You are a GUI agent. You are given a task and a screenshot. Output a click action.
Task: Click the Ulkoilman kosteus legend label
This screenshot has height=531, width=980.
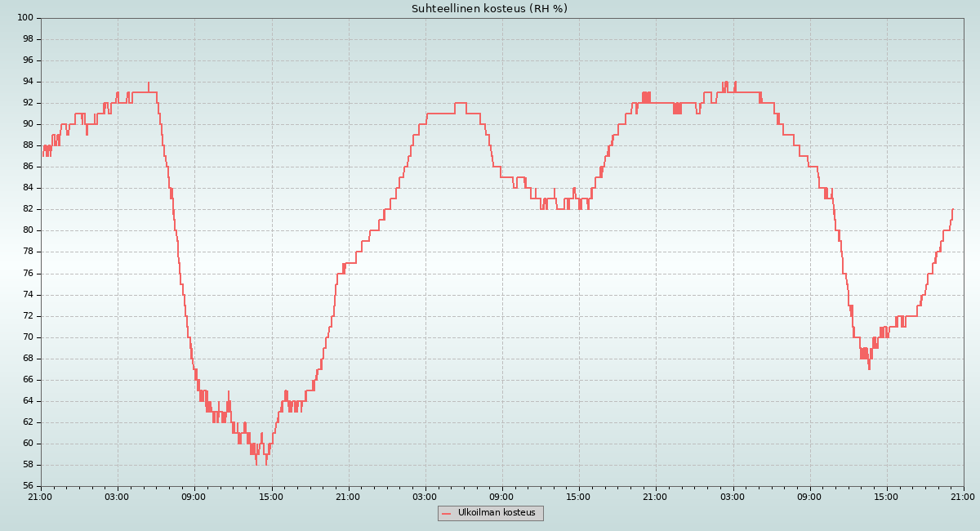[497, 513]
